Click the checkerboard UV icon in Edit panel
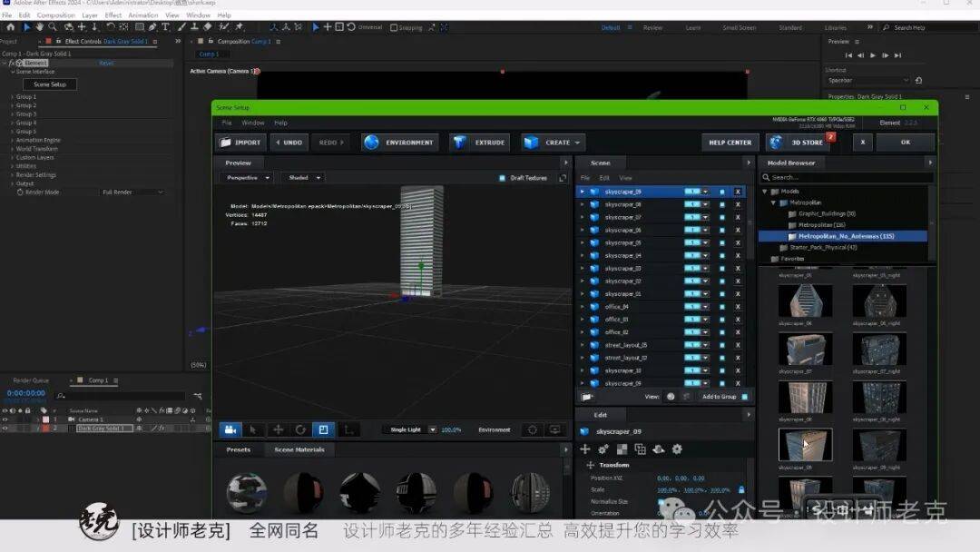This screenshot has height=552, width=980. 622,449
